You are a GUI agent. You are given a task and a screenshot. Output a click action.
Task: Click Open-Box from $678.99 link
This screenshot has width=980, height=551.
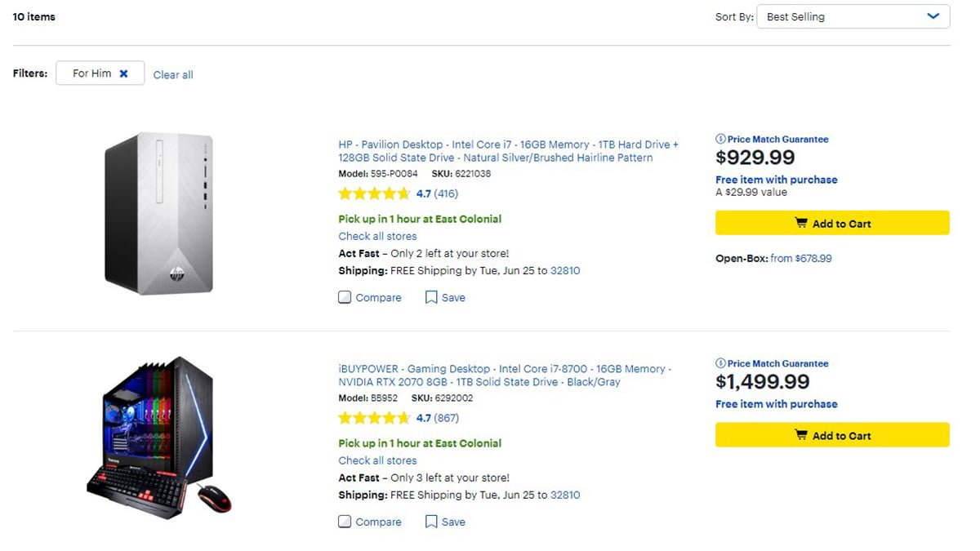click(800, 259)
